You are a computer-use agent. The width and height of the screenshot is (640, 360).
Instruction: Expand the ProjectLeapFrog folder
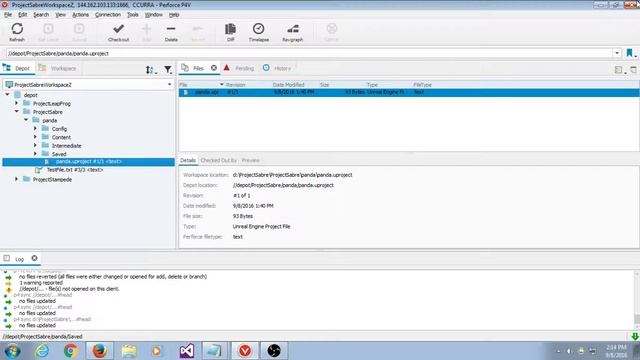[x=17, y=103]
